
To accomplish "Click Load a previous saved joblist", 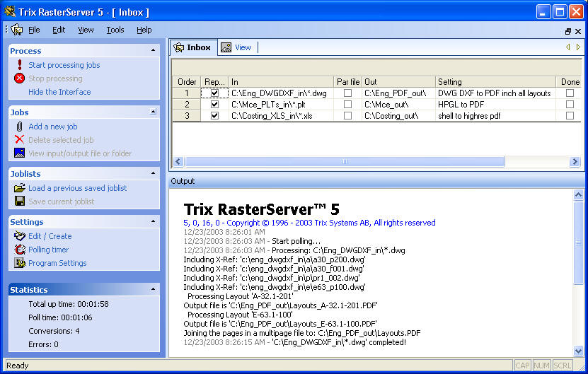I will 78,188.
